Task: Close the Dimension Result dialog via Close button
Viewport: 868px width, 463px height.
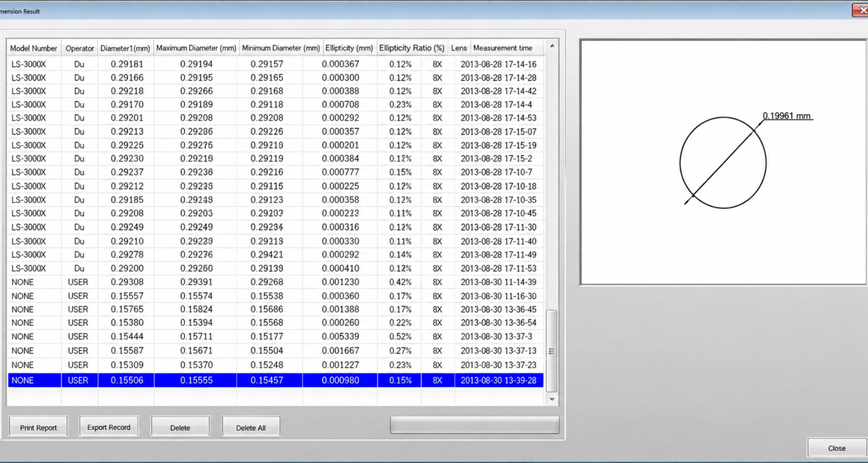Action: click(x=837, y=448)
